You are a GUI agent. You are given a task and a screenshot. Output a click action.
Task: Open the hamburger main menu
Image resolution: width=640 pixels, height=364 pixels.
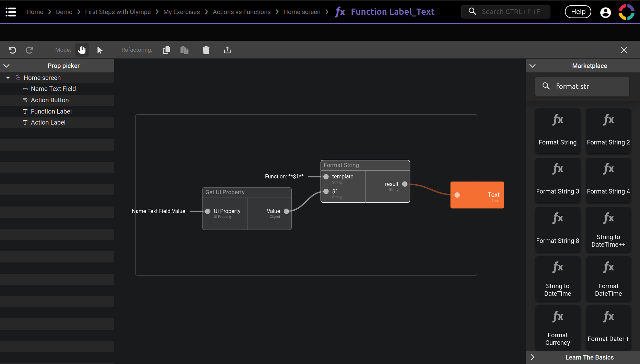[11, 12]
